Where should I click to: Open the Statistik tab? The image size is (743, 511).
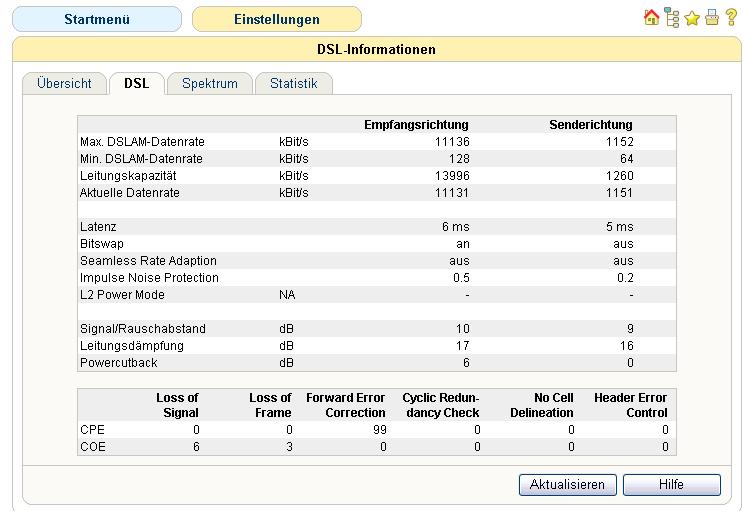click(293, 84)
